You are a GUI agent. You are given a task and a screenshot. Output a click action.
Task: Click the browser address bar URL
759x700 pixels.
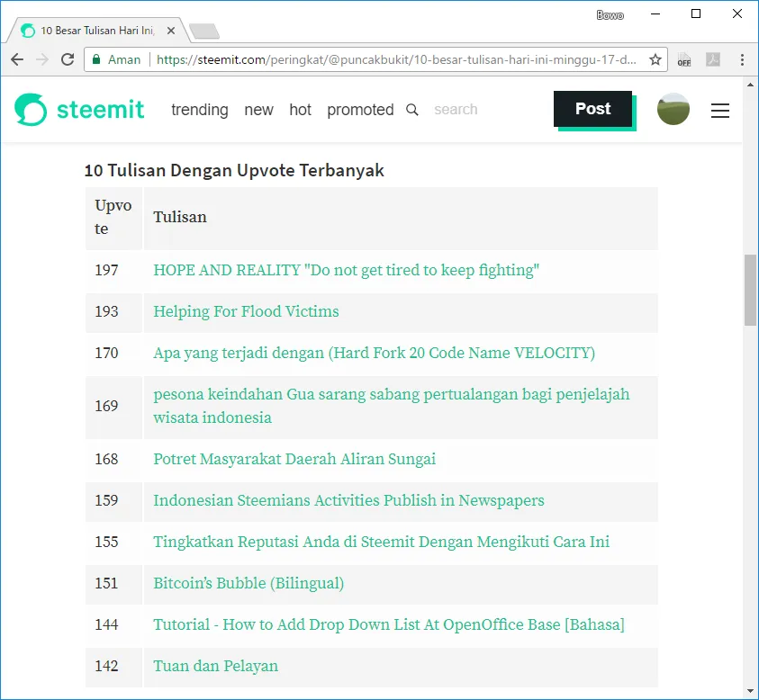coord(396,59)
